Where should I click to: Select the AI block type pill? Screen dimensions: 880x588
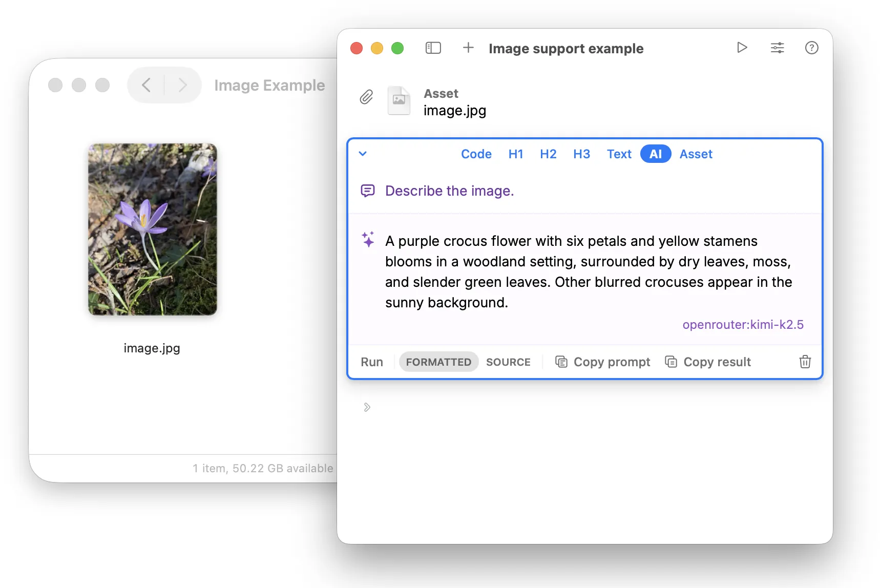[x=655, y=154]
